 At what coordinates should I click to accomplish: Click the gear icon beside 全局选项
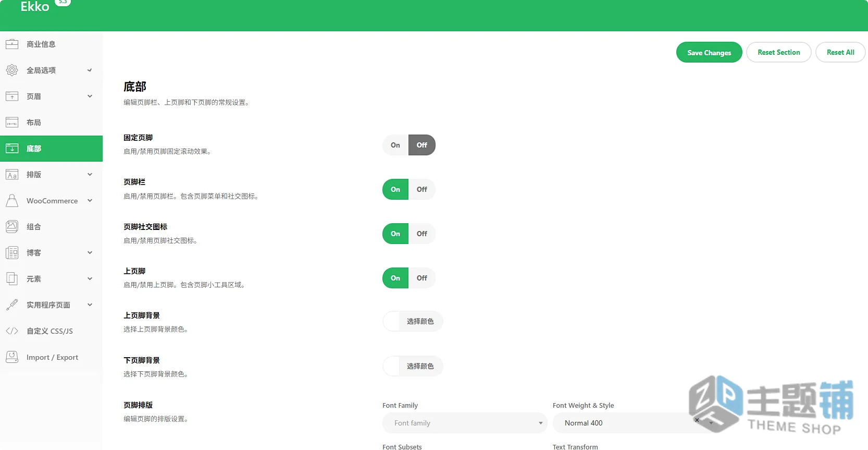(12, 70)
